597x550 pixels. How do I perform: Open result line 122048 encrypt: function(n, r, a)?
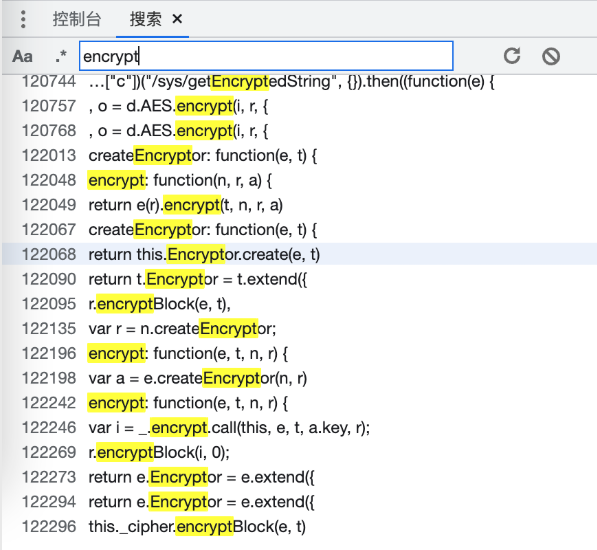[x=299, y=180]
